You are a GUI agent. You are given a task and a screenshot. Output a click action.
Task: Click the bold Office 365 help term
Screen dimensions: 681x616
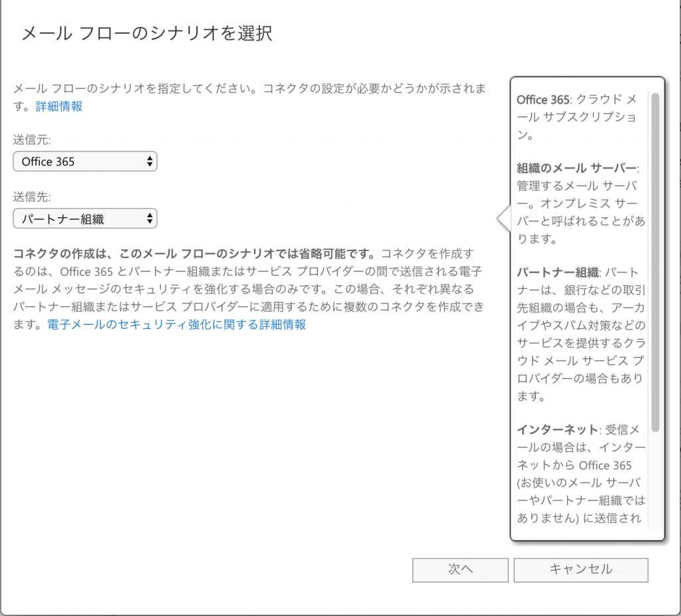(x=543, y=100)
